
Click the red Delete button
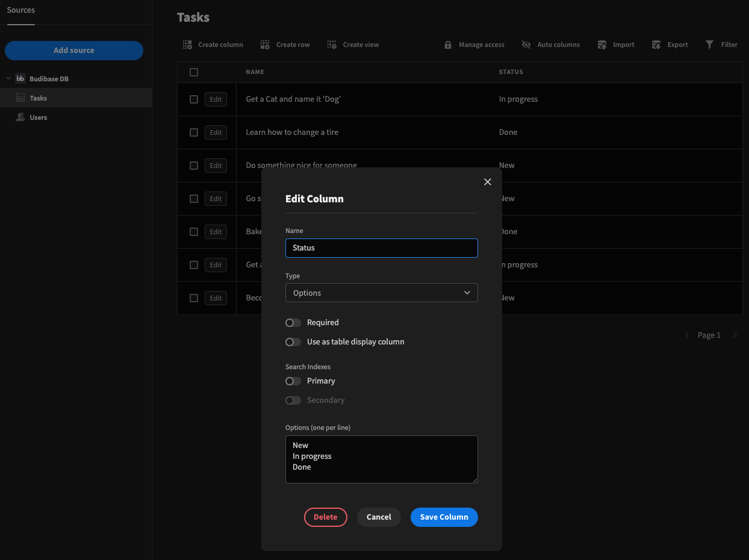(x=325, y=517)
